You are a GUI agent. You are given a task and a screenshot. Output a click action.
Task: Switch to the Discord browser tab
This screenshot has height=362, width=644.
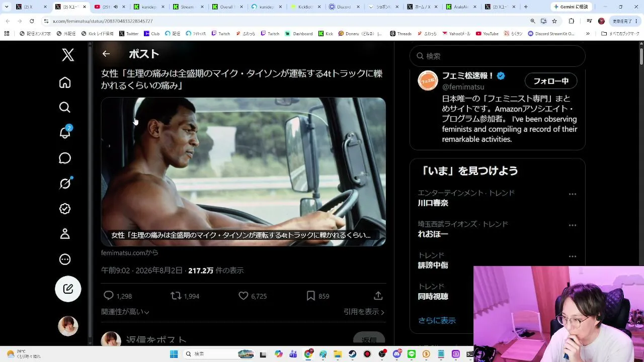(345, 7)
